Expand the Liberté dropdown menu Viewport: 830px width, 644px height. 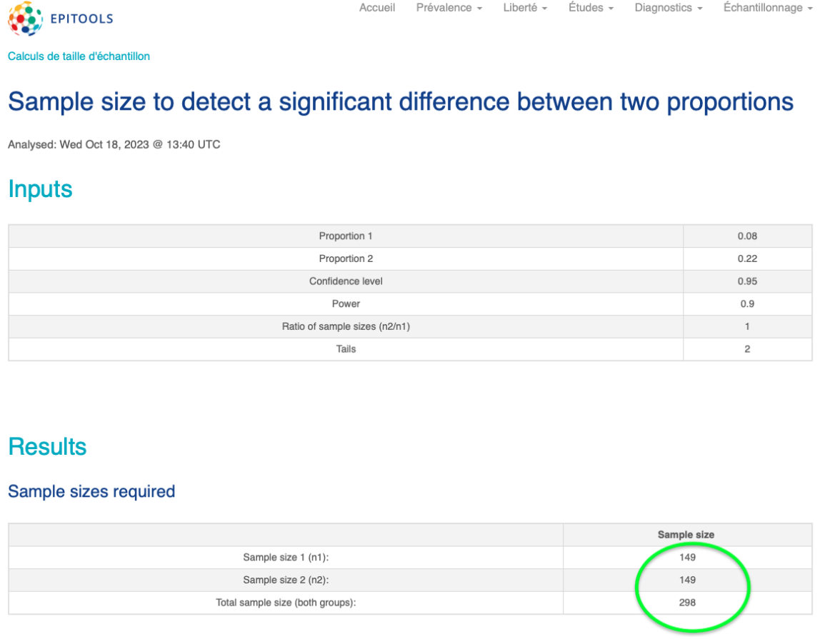[525, 8]
